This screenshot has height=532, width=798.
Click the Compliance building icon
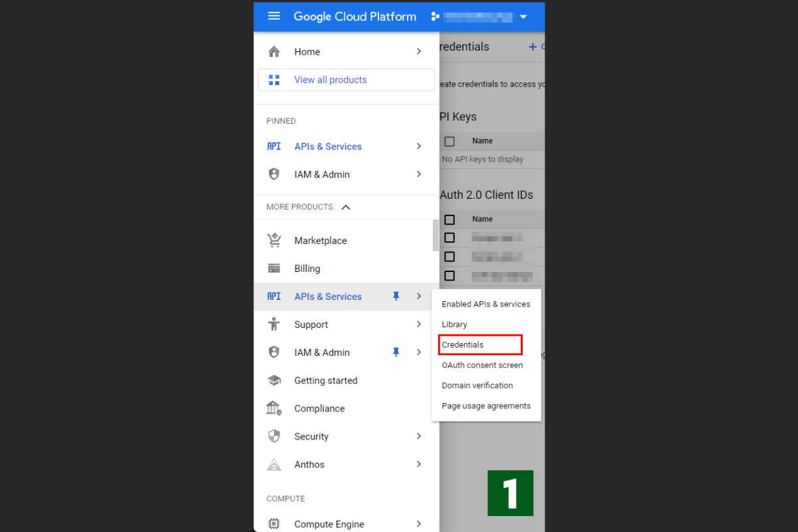click(x=274, y=408)
